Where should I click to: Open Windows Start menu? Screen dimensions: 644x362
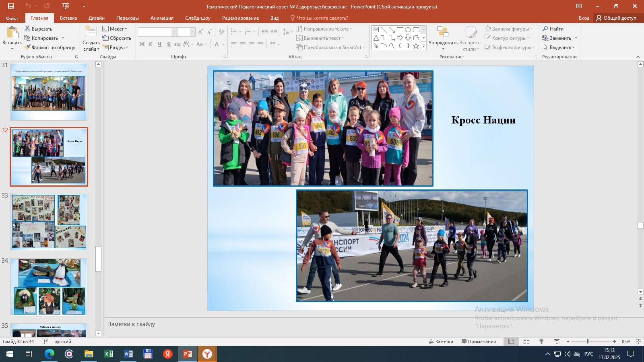10,354
